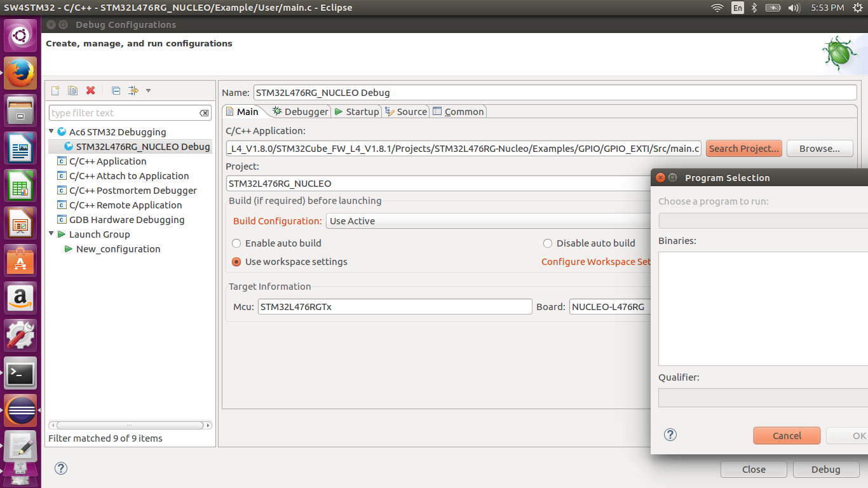Click the Search Project button
868x488 pixels.
[743, 149]
